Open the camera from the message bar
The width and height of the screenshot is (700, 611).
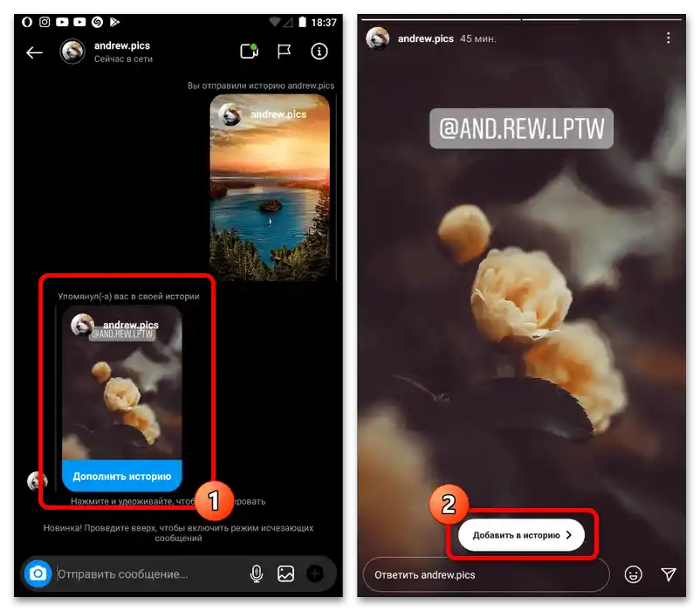pyautogui.click(x=38, y=573)
